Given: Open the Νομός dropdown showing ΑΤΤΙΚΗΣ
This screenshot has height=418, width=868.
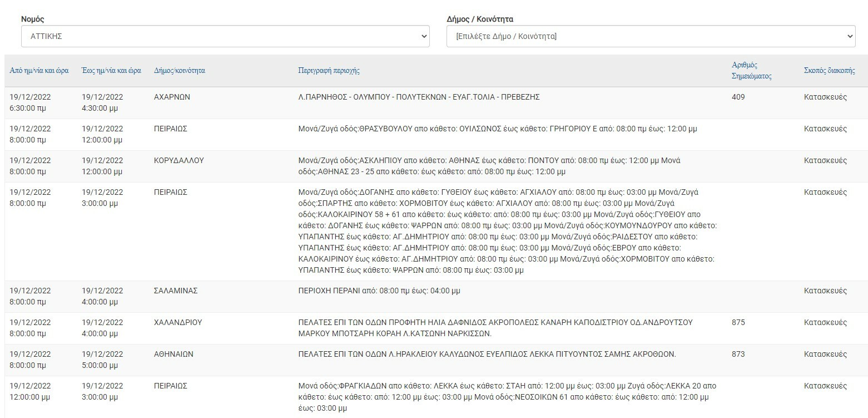Looking at the screenshot, I should (225, 36).
